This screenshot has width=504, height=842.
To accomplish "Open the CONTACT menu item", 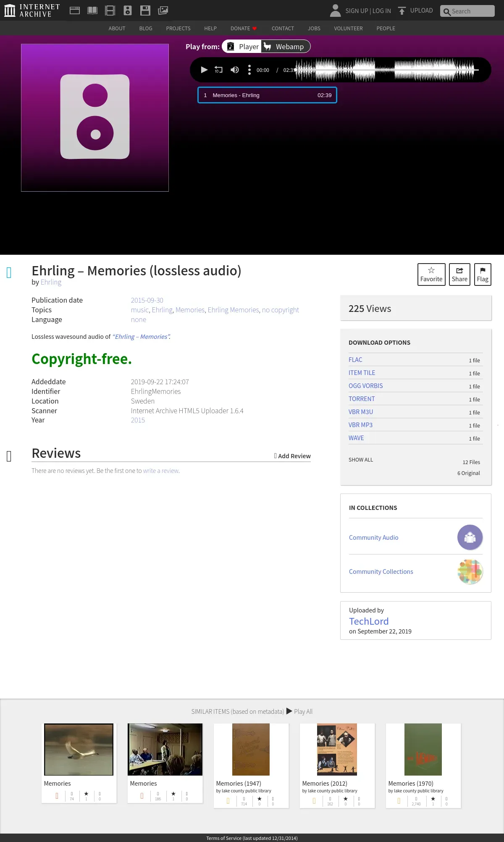I will (x=283, y=29).
